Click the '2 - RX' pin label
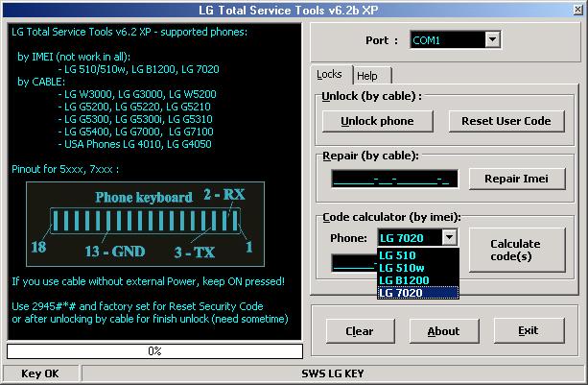This screenshot has width=588, height=385. click(x=224, y=194)
